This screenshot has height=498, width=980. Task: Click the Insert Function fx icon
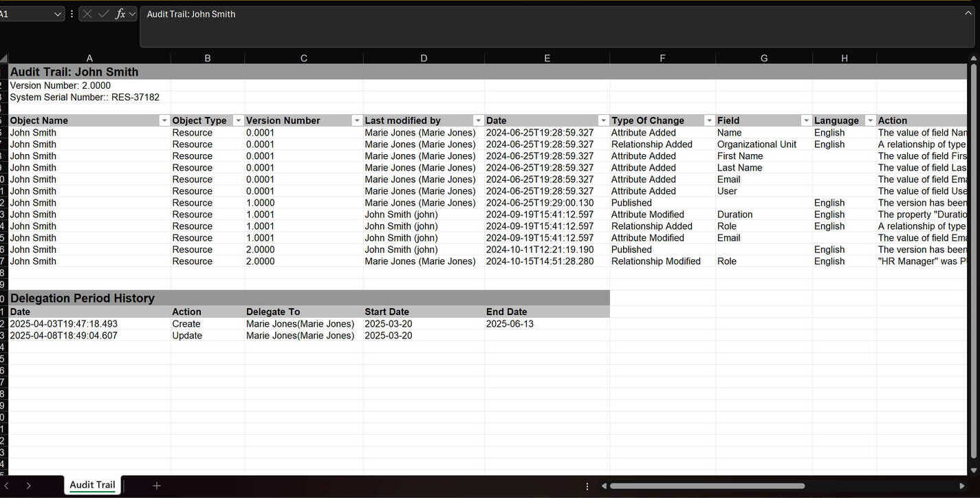(120, 14)
